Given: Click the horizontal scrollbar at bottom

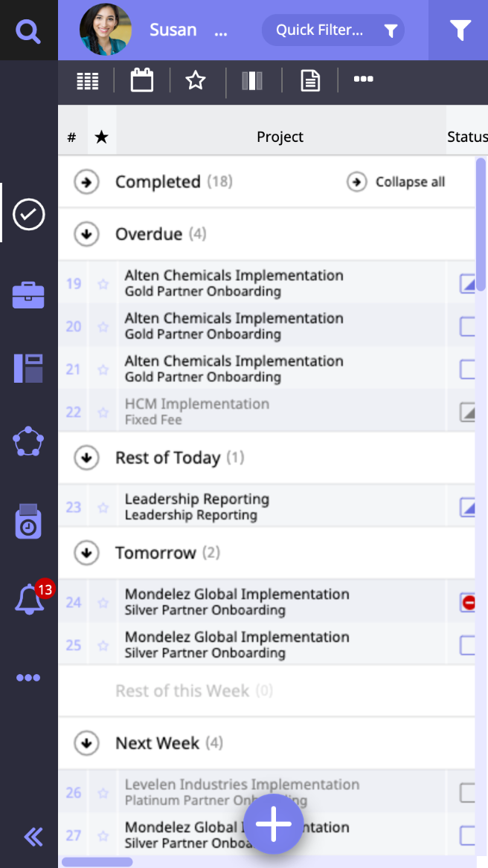Looking at the screenshot, I should tap(97, 862).
